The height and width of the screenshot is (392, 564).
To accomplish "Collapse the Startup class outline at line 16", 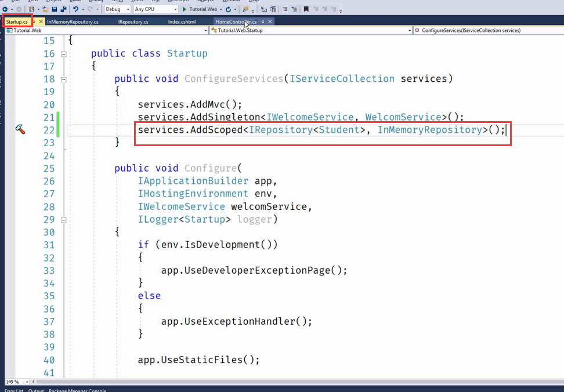I will (x=63, y=54).
